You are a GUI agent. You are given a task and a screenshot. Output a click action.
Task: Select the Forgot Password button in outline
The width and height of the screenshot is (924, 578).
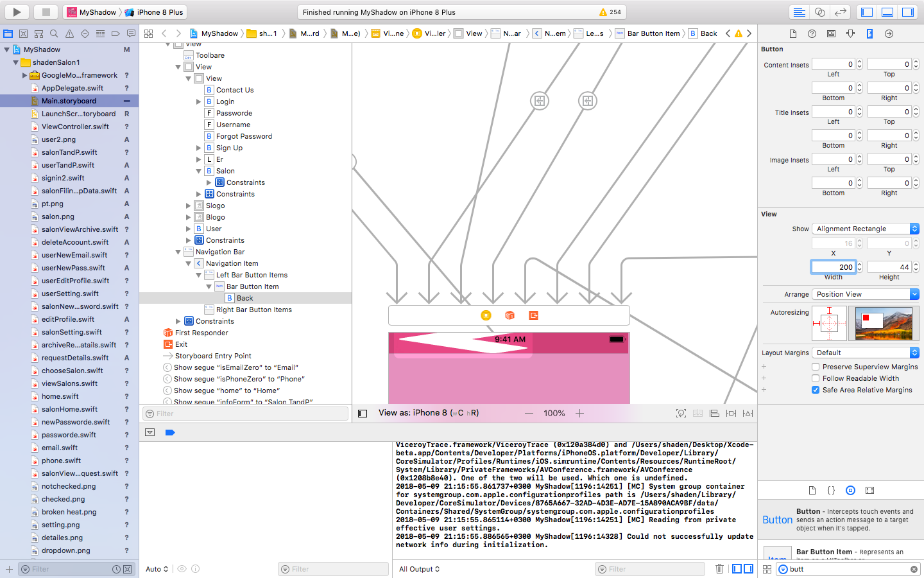[244, 136]
